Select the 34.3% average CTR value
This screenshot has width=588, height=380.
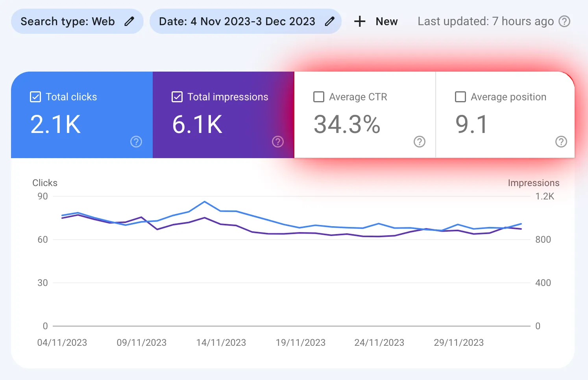point(347,124)
